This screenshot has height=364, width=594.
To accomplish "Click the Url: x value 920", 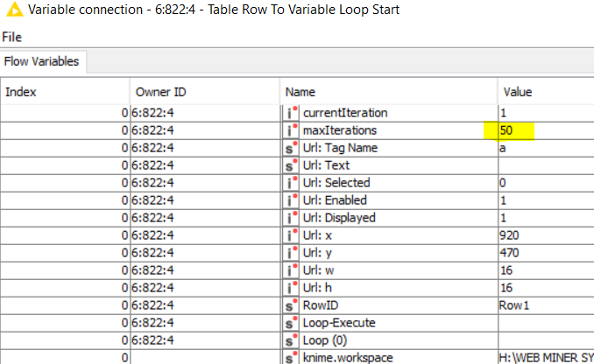I will coord(509,235).
